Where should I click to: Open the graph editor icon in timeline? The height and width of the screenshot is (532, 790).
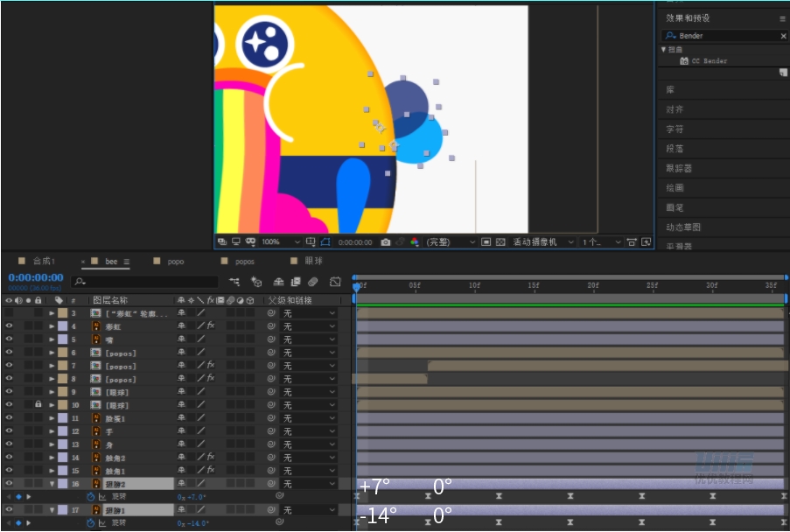[336, 282]
